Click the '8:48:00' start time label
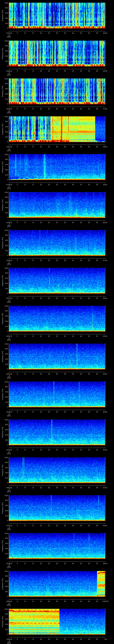The image size is (114, 644). [9, 184]
